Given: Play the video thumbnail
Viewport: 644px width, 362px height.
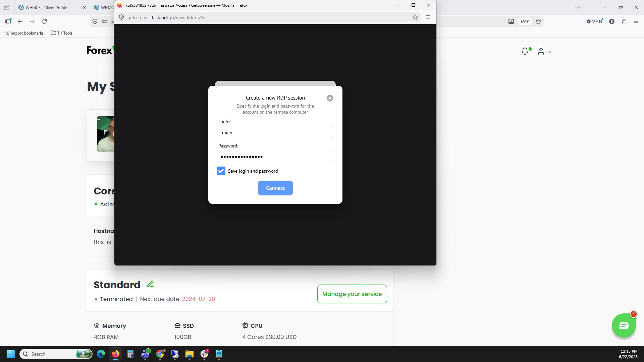Looking at the screenshot, I should [106, 134].
